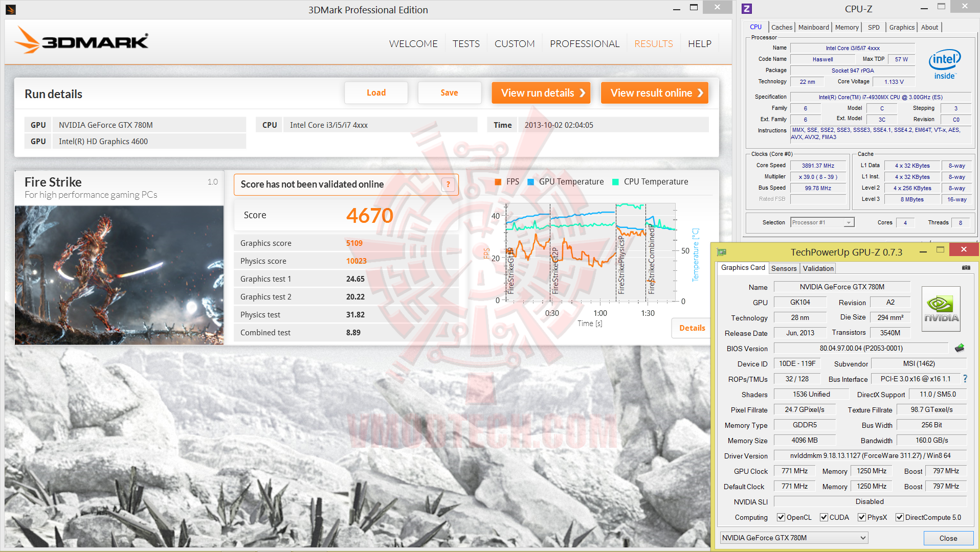The width and height of the screenshot is (980, 552).
Task: Toggle the OpenCL checkbox in GPU-Z
Action: click(x=781, y=517)
